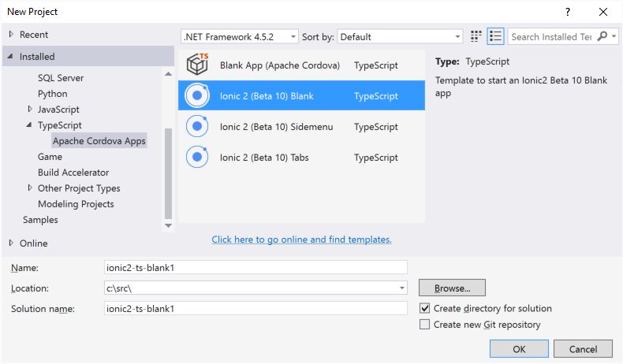The width and height of the screenshot is (623, 364).
Task: Click the Ionic 2 (Beta 10) Blank label
Action: point(267,95)
